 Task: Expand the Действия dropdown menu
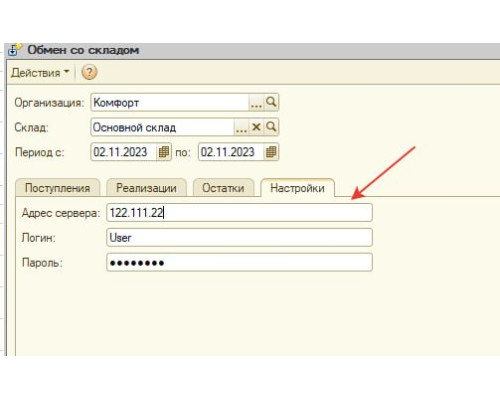tap(40, 73)
